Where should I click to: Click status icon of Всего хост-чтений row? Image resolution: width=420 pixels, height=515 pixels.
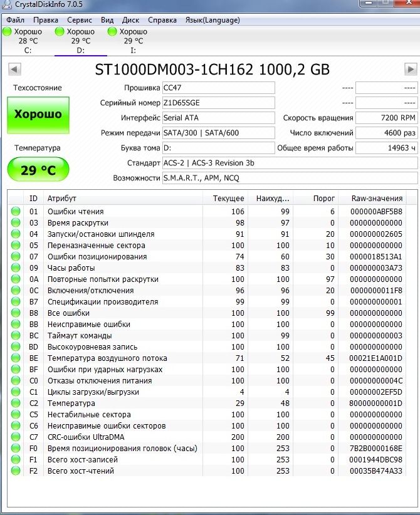16,471
